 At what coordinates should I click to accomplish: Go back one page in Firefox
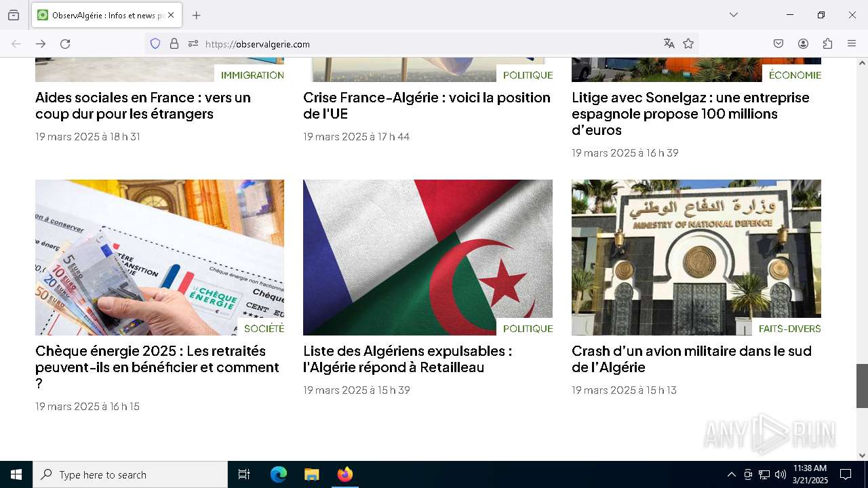coord(16,43)
